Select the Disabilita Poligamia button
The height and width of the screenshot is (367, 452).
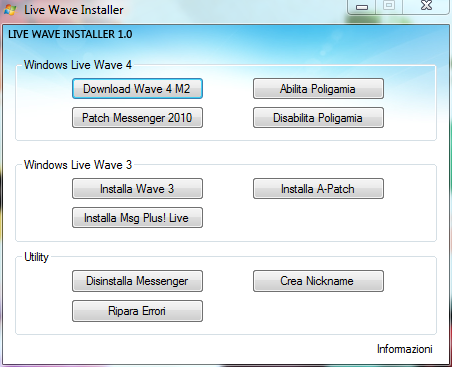pyautogui.click(x=318, y=118)
